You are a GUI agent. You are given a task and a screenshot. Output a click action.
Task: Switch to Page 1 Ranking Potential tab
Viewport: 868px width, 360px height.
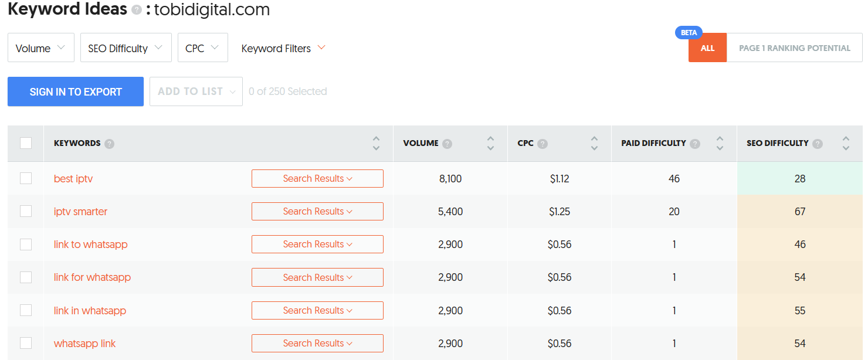coord(794,48)
